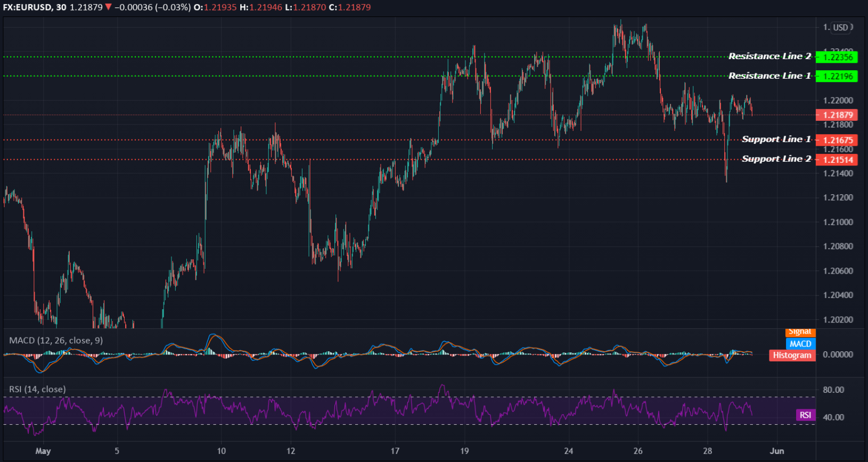Click the May label on time axis
The height and width of the screenshot is (462, 868).
43,451
